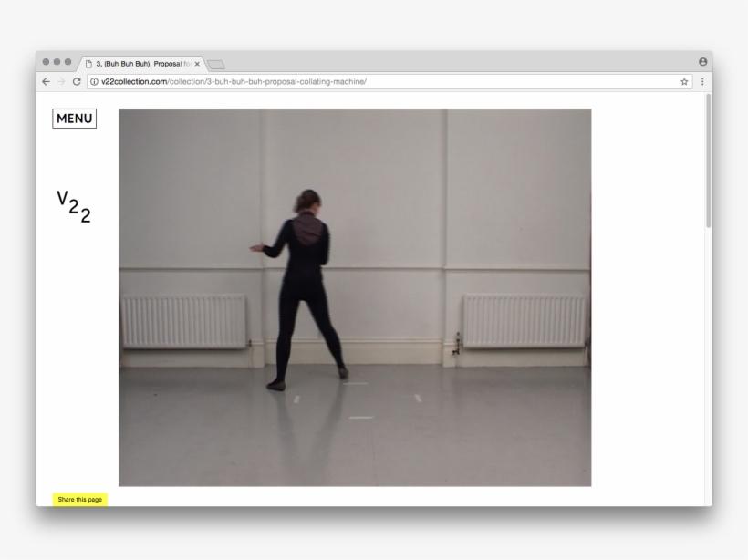Click the browser forward arrow
Screen dimensions: 748x560
[x=61, y=81]
